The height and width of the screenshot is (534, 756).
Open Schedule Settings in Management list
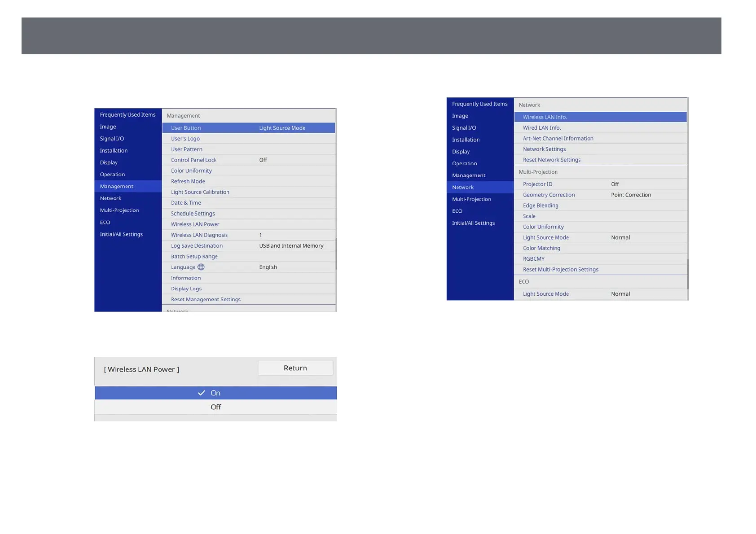point(249,214)
